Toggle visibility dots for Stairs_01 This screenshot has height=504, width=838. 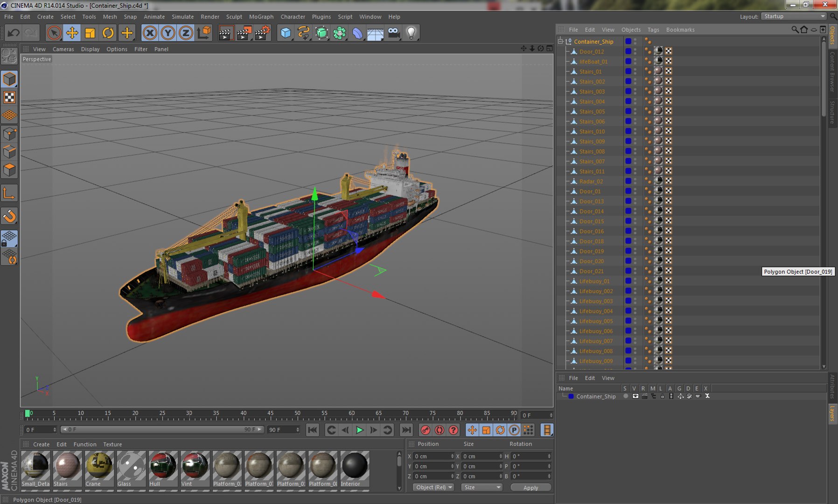635,71
